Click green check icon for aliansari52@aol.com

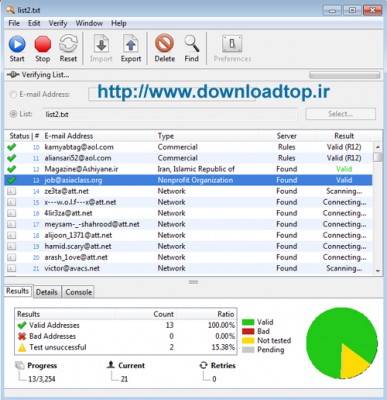(x=11, y=158)
